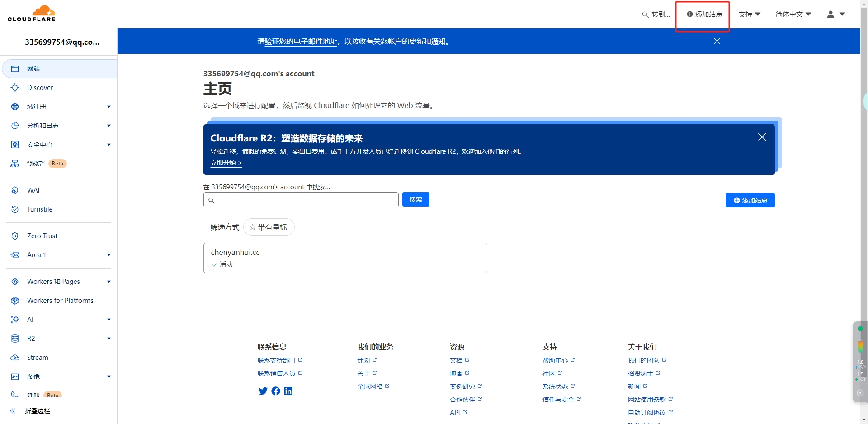This screenshot has width=868, height=424.
Task: Select the 335699754@qq.co... account header
Action: 62,42
